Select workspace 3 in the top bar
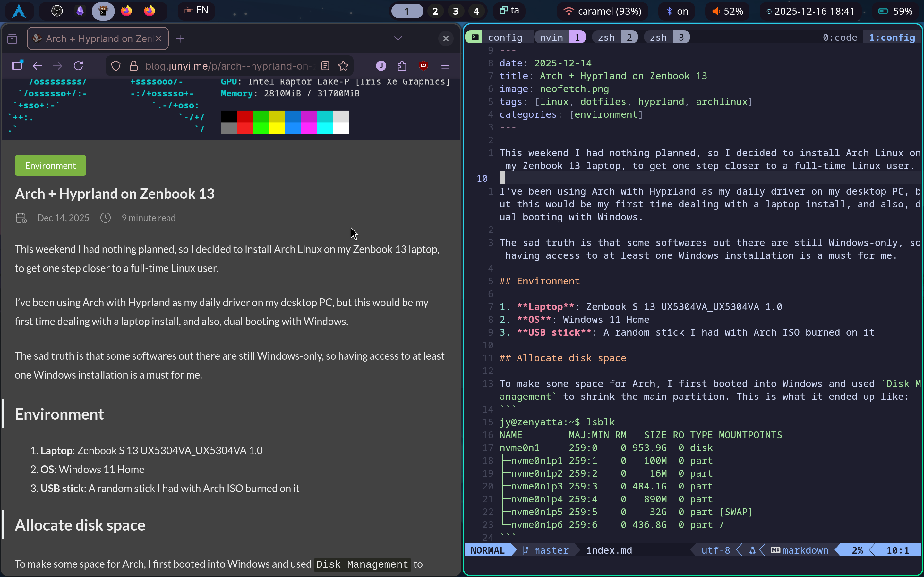Viewport: 924px width, 577px height. click(455, 11)
